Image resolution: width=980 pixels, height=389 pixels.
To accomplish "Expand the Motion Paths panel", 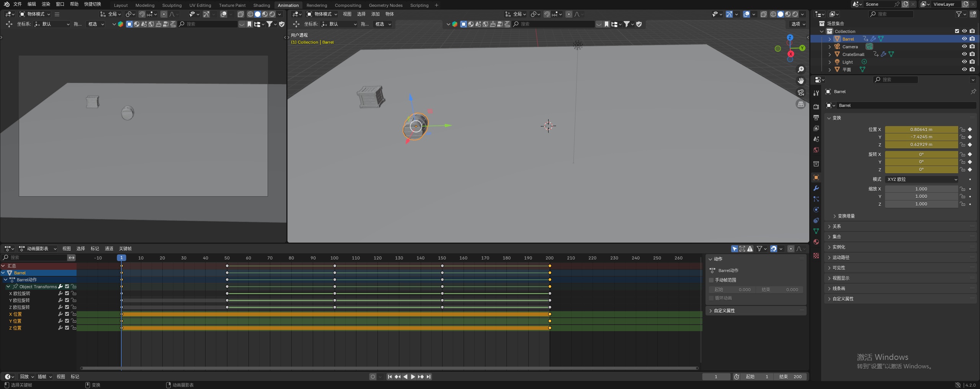I will [x=829, y=258].
